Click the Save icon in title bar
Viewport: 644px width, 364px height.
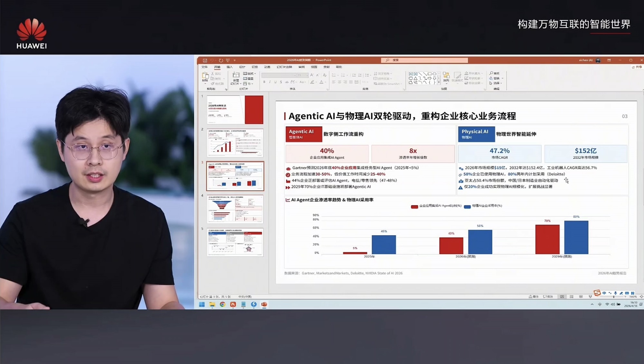pos(205,60)
